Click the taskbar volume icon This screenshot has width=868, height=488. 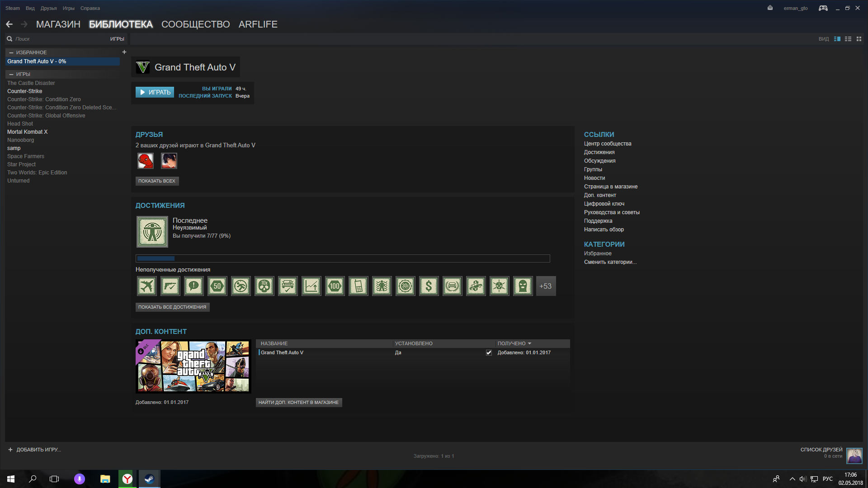[803, 479]
